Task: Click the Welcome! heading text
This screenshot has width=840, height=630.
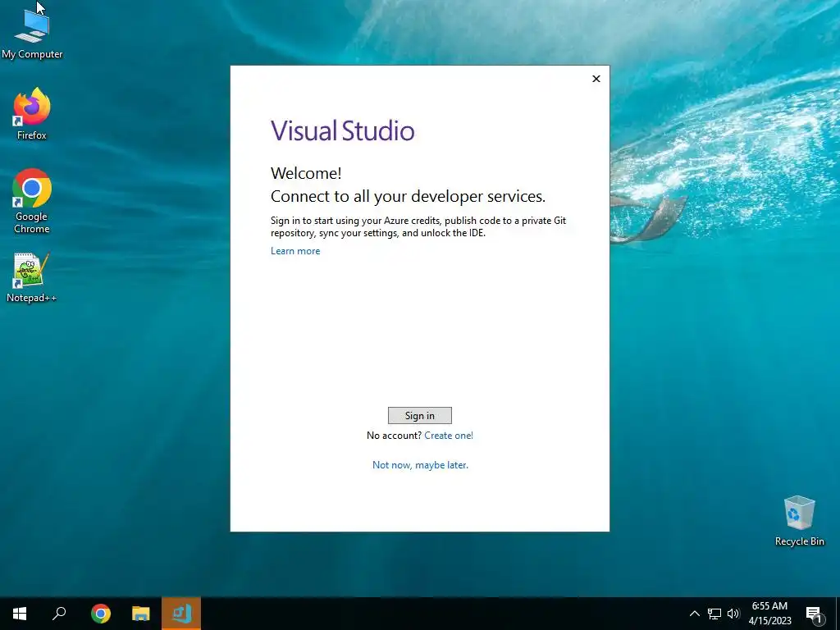Action: pyautogui.click(x=306, y=173)
